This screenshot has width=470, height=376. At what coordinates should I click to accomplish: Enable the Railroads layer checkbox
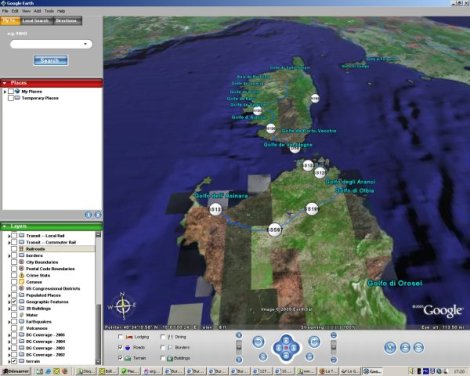pyautogui.click(x=14, y=249)
